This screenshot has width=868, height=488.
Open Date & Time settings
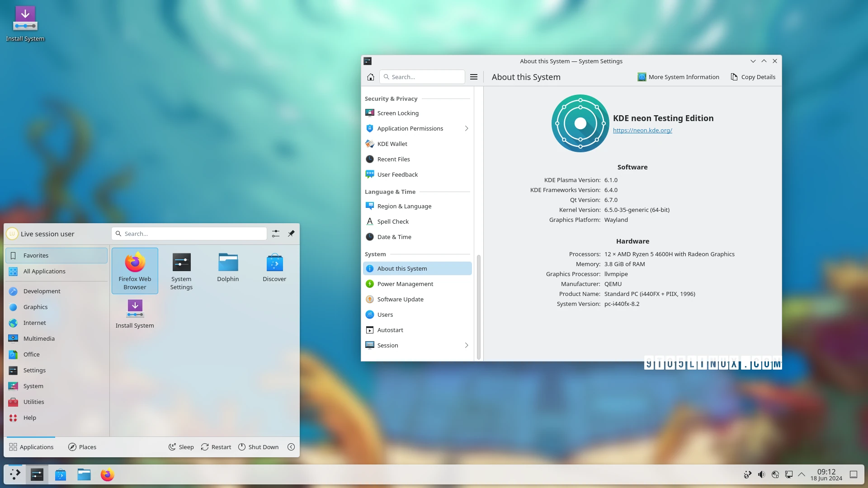pyautogui.click(x=395, y=237)
